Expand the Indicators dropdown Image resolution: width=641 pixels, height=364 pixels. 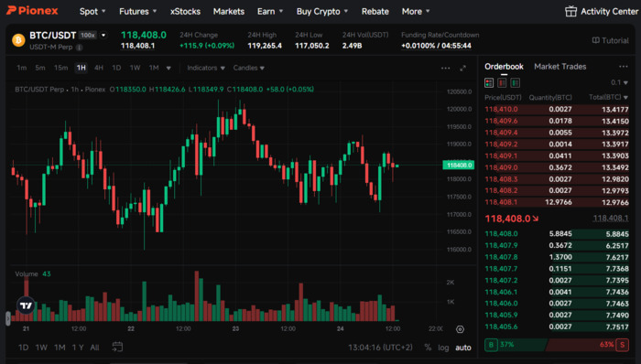pyautogui.click(x=206, y=68)
